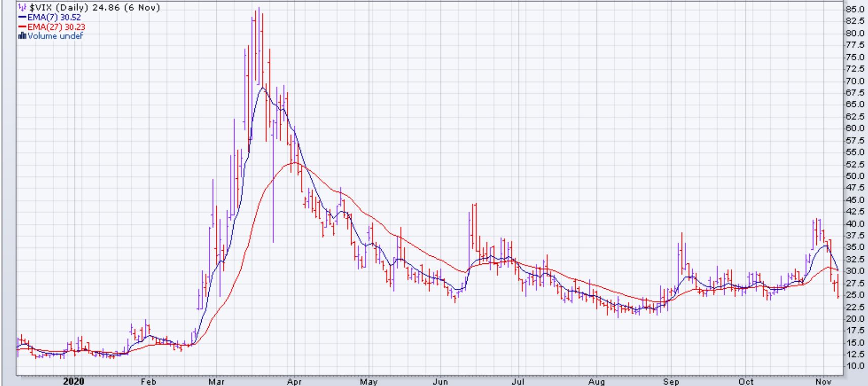Click the 10.0 price axis label
The height and width of the screenshot is (386, 868).
point(854,366)
